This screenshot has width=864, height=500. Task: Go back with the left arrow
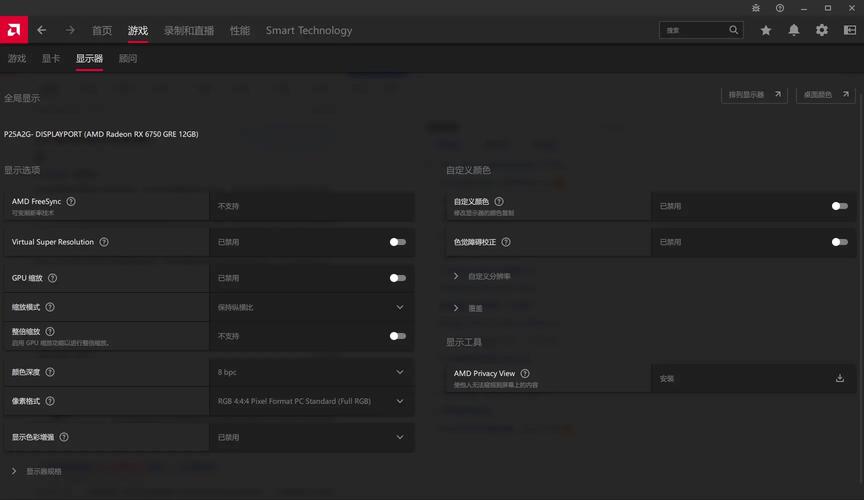[42, 30]
